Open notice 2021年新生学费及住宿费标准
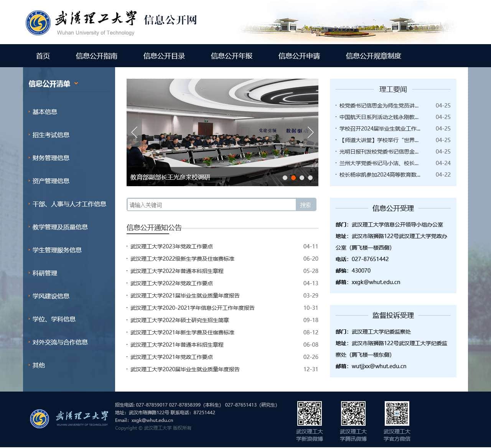This screenshot has height=448, width=491. point(182,332)
